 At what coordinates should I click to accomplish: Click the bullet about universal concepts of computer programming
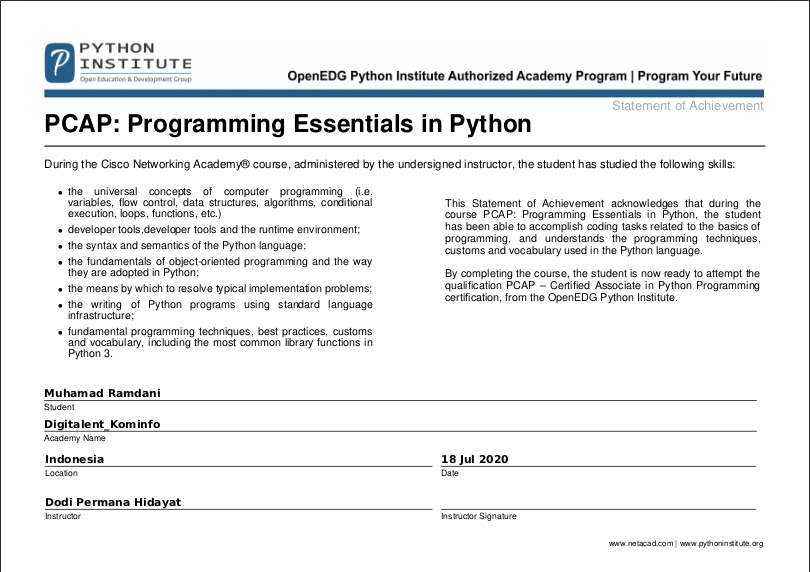tap(220, 202)
